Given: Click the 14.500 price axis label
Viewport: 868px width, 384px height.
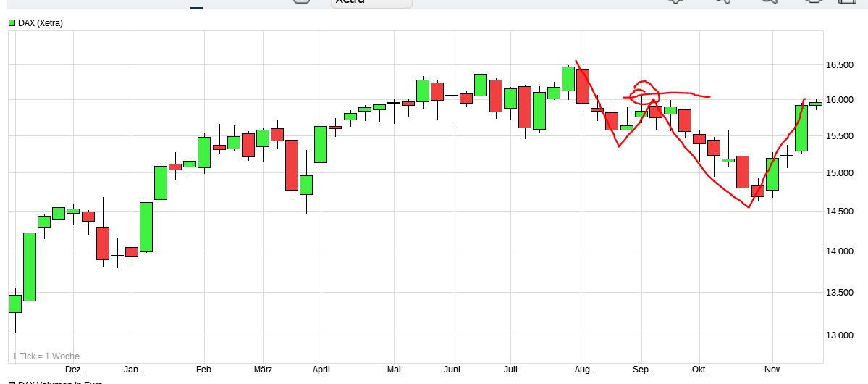Looking at the screenshot, I should pyautogui.click(x=840, y=212).
